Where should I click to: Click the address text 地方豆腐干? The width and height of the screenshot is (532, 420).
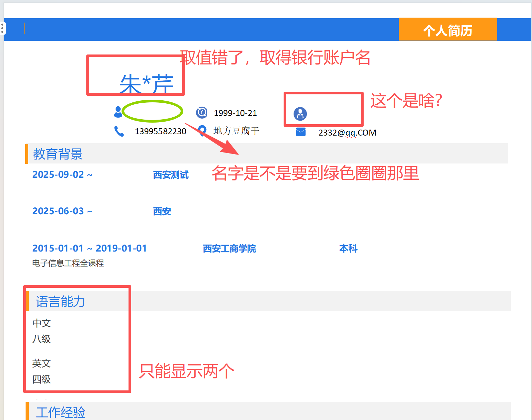click(236, 131)
